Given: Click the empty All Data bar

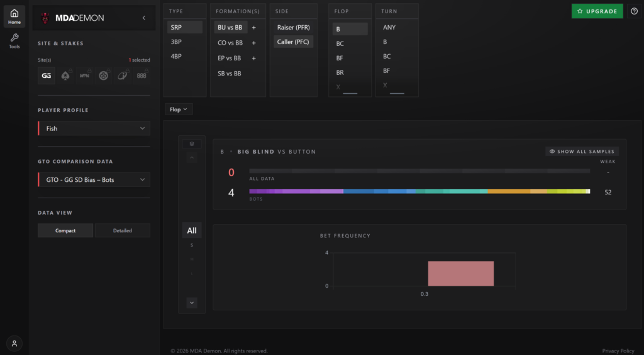Looking at the screenshot, I should coord(419,171).
